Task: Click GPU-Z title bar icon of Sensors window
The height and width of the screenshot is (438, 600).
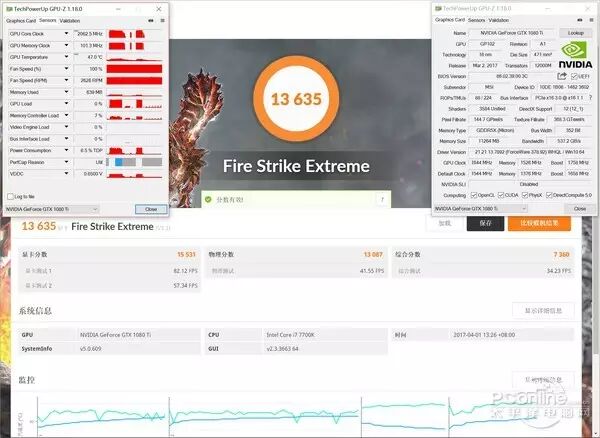Action: pyautogui.click(x=9, y=8)
